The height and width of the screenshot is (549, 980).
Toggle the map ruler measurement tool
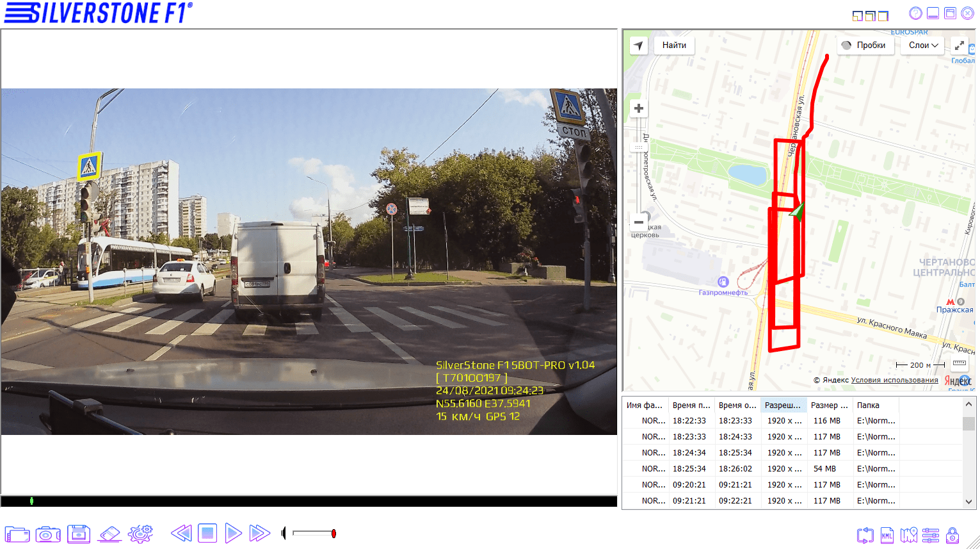coord(959,364)
